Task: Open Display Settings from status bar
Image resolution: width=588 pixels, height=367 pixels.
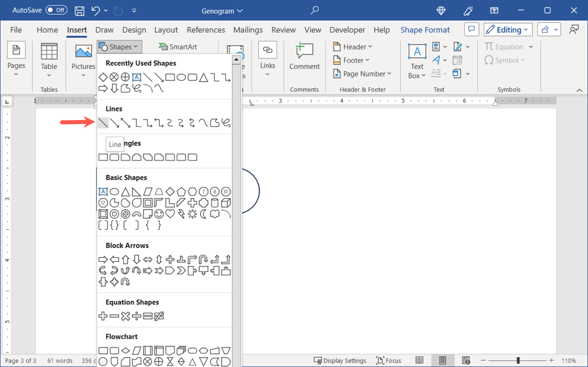Action: (340, 361)
